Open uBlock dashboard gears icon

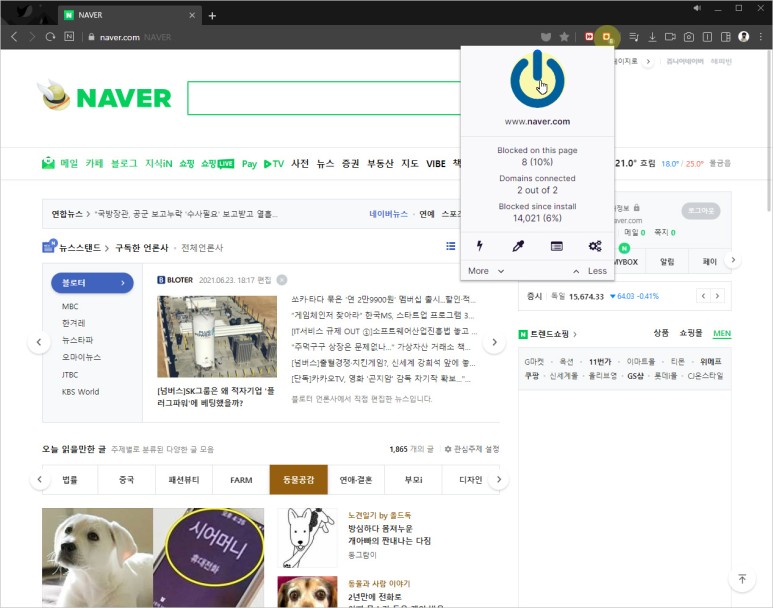click(x=595, y=246)
